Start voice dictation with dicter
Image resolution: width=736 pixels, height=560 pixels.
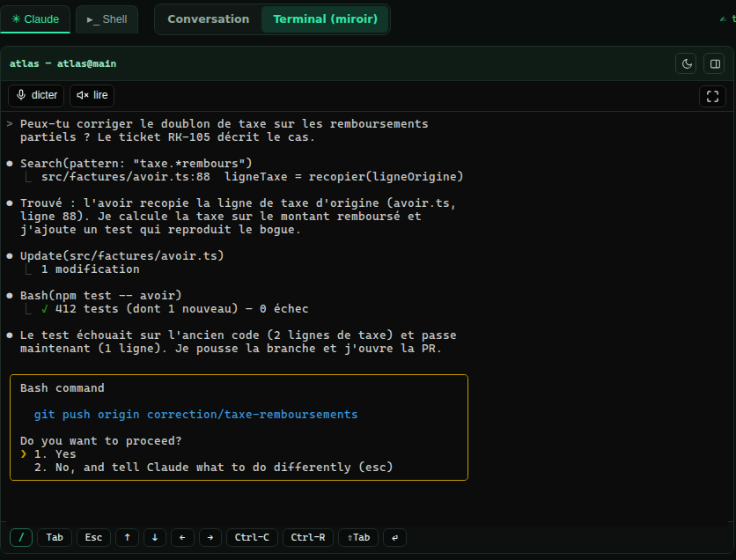[36, 95]
